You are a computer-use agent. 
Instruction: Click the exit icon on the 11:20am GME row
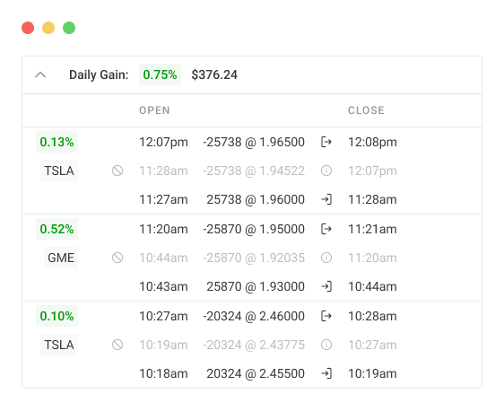point(326,229)
